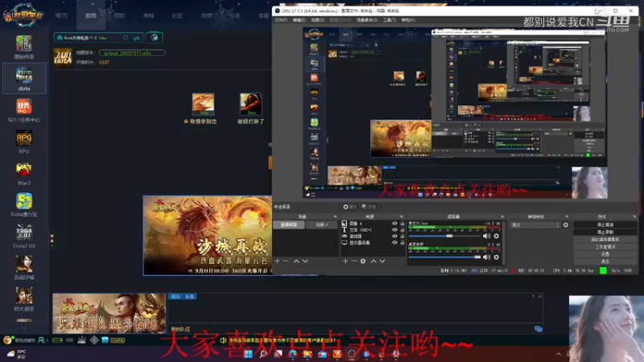The height and width of the screenshot is (362, 644).
Task: Toggle visibility of the third source row
Action: click(394, 236)
